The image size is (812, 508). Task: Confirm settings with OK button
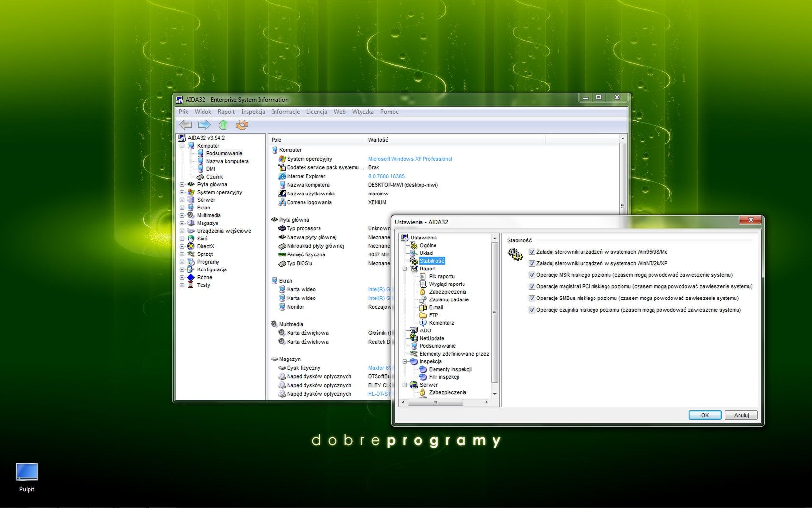tap(705, 415)
